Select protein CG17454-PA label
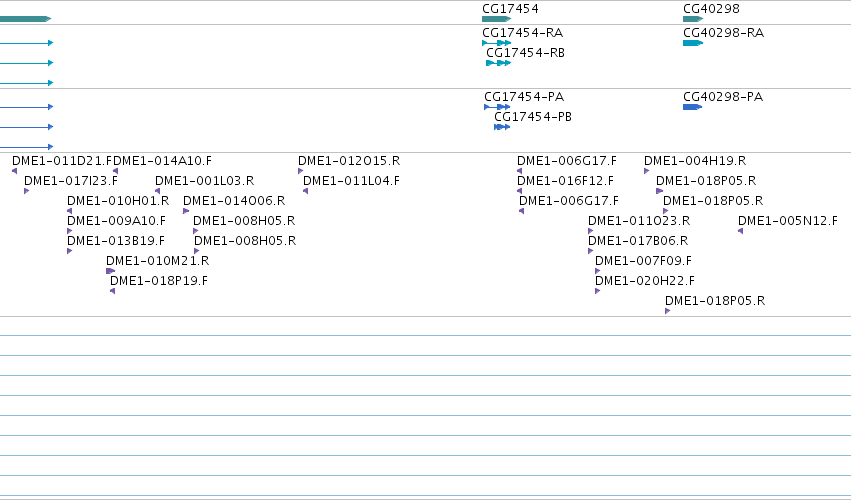This screenshot has height=500, width=851. [x=524, y=97]
